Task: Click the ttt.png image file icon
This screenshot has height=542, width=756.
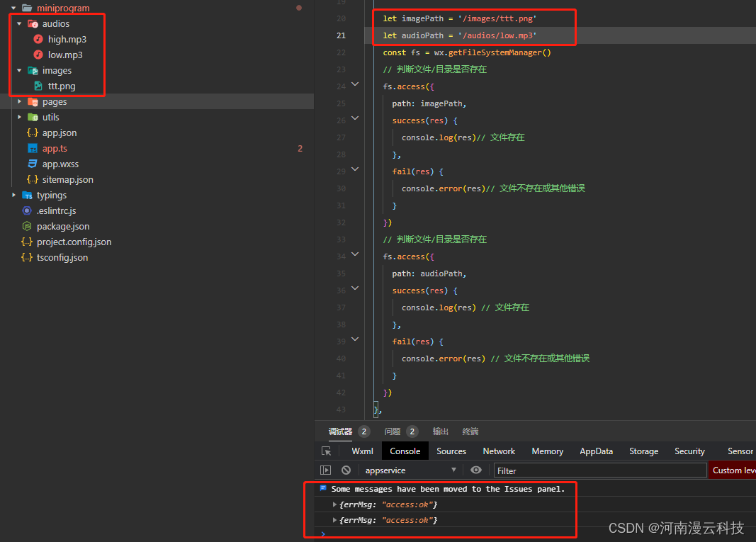Action: [x=38, y=86]
